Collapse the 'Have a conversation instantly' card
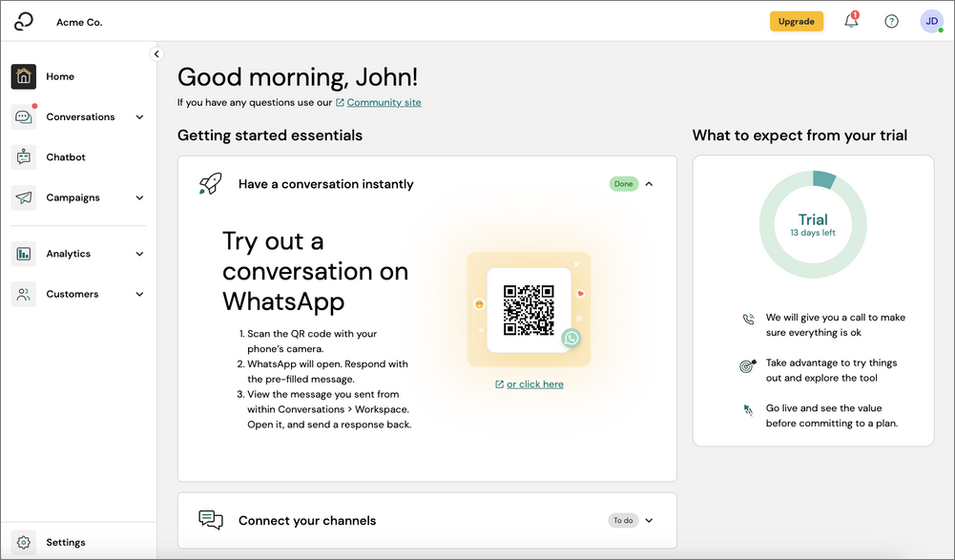Image resolution: width=955 pixels, height=560 pixels. tap(649, 183)
